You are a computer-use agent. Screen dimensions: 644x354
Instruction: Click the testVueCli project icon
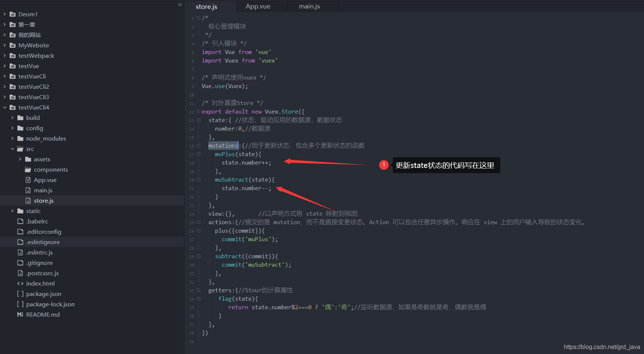click(x=13, y=76)
